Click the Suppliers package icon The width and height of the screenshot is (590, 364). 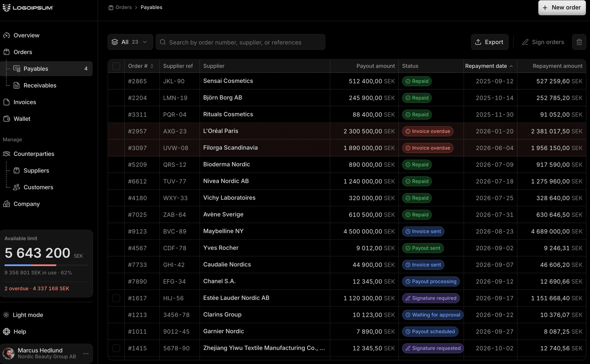[17, 171]
